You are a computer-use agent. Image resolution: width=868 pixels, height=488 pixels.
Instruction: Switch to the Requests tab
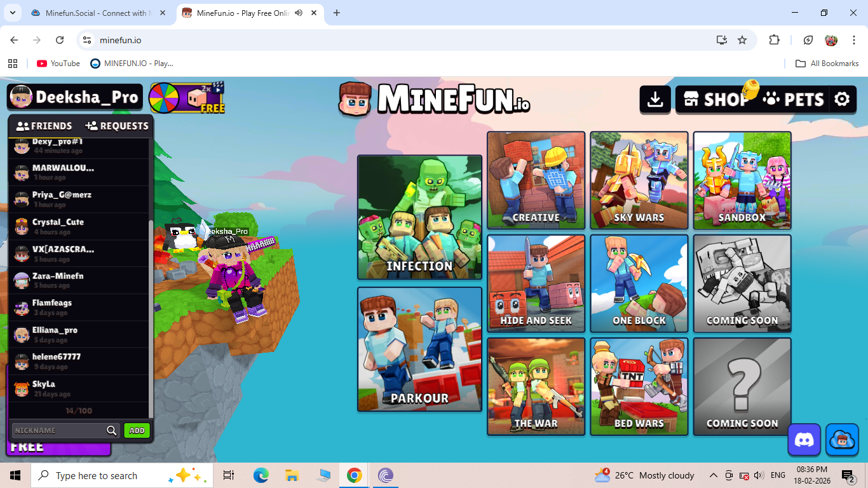click(x=117, y=126)
